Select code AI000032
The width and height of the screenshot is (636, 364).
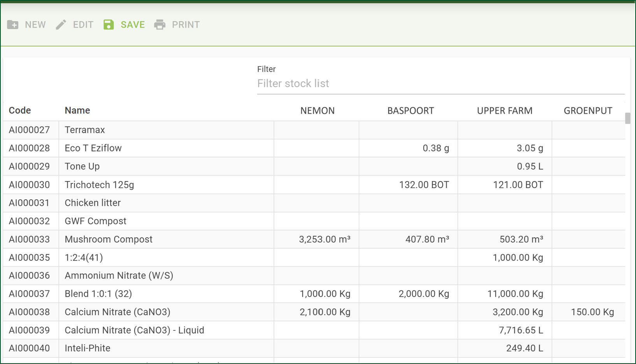click(30, 221)
